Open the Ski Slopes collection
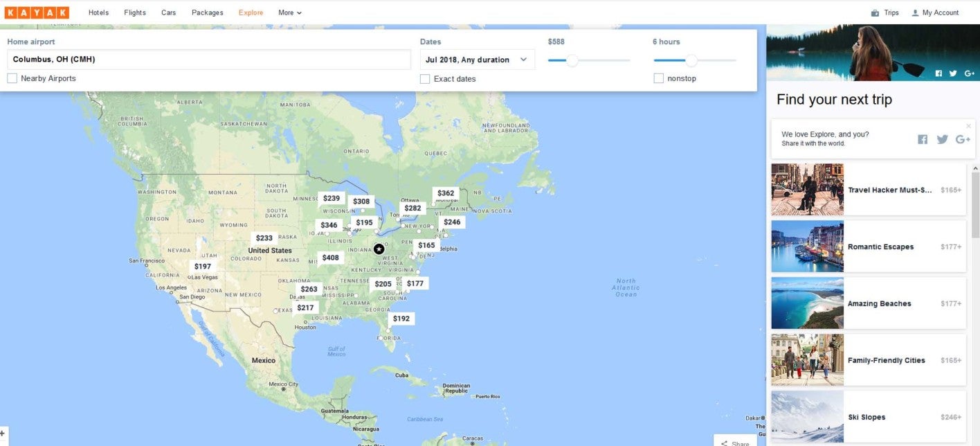This screenshot has height=446, width=980. [x=869, y=416]
